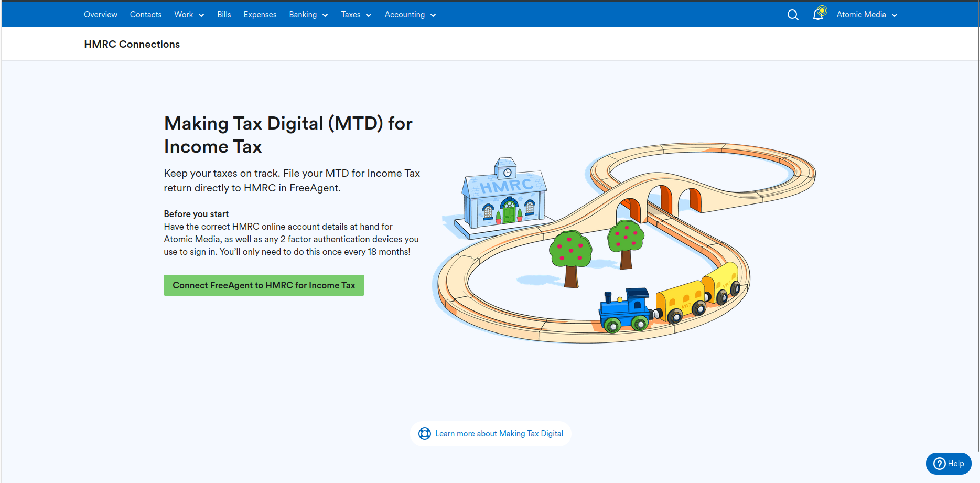980x483 pixels.
Task: Navigate to the Contacts section
Action: (145, 15)
